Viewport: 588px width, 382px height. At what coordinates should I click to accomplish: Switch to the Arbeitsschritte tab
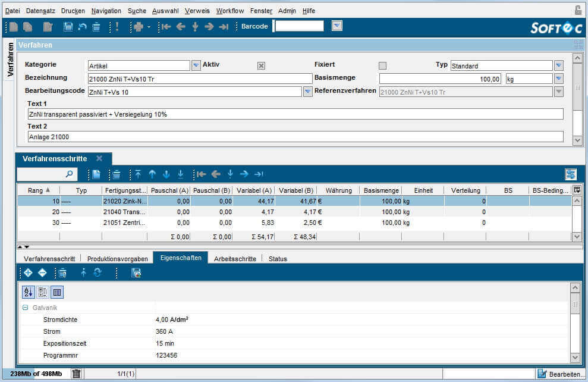coord(235,259)
